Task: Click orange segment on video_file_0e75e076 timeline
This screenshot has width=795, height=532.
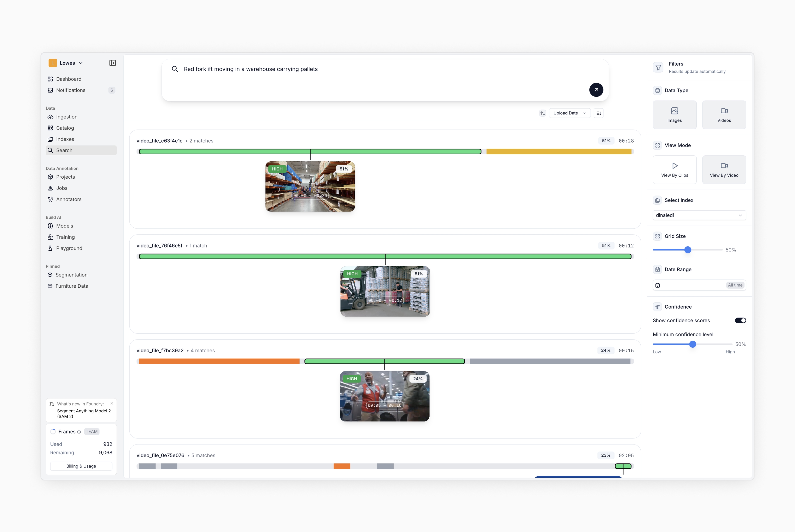Action: (342, 466)
